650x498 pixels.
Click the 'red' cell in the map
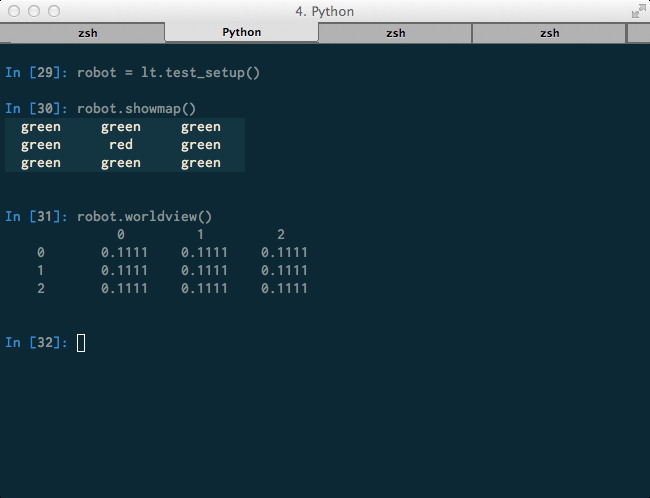121,145
